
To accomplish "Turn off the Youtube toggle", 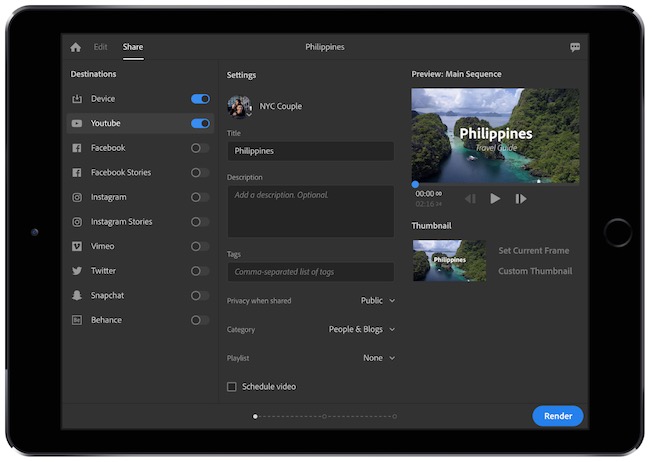I will (200, 124).
